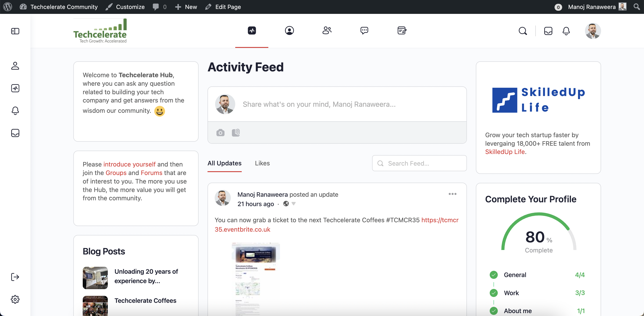Viewport: 644px width, 316px height.
Task: Click the introduce yourself link
Action: pyautogui.click(x=129, y=164)
